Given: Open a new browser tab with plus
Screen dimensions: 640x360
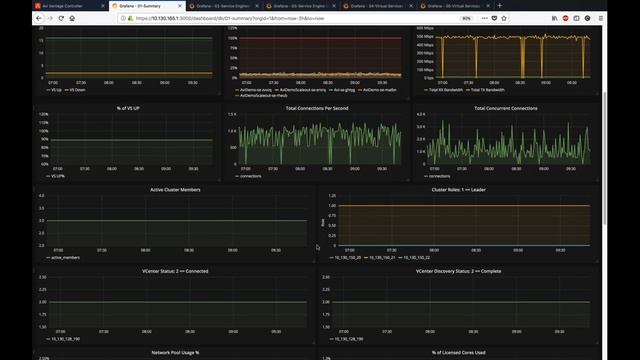Looking at the screenshot, I should (500, 6).
